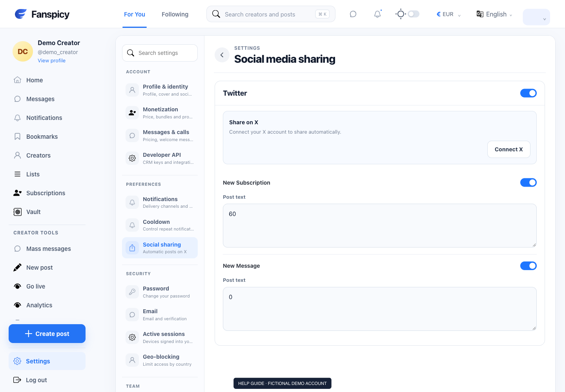Select the Social sharing settings item

(160, 248)
